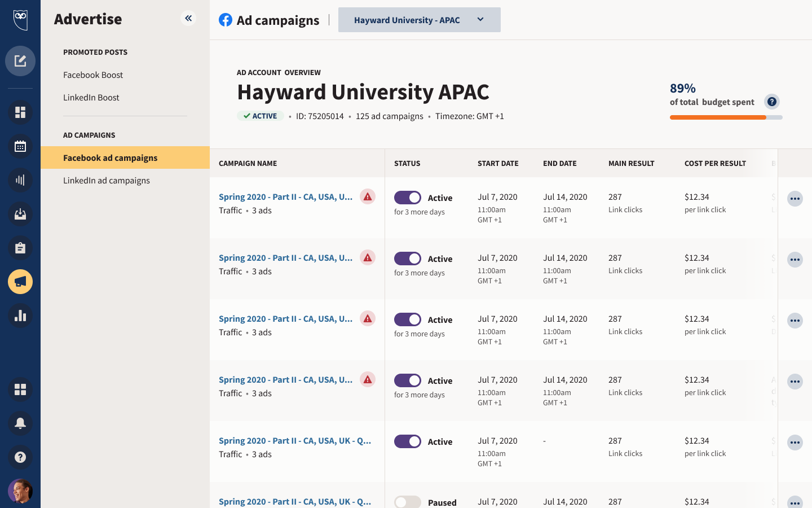Select LinkedIn ad campaigns in sidebar
The image size is (812, 508).
click(107, 181)
